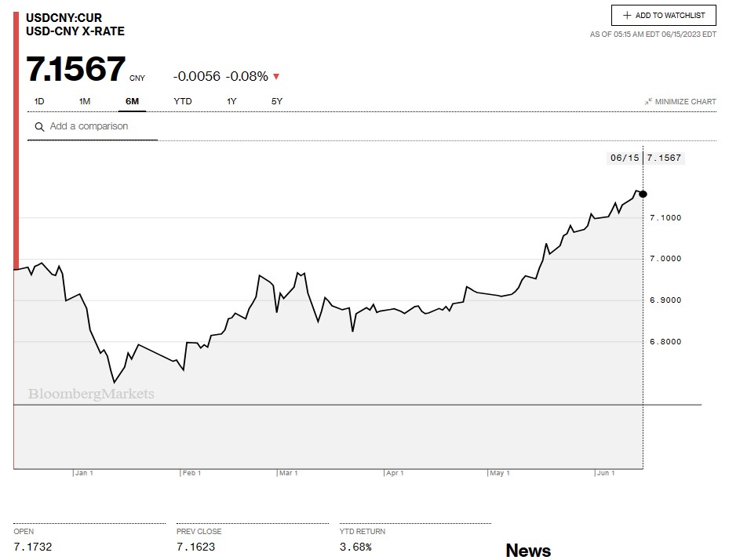Click the plus icon in Add to Watchlist

coord(627,16)
